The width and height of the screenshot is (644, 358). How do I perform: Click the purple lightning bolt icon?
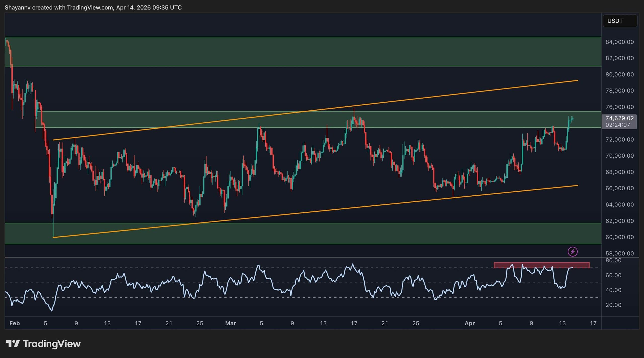(x=573, y=251)
